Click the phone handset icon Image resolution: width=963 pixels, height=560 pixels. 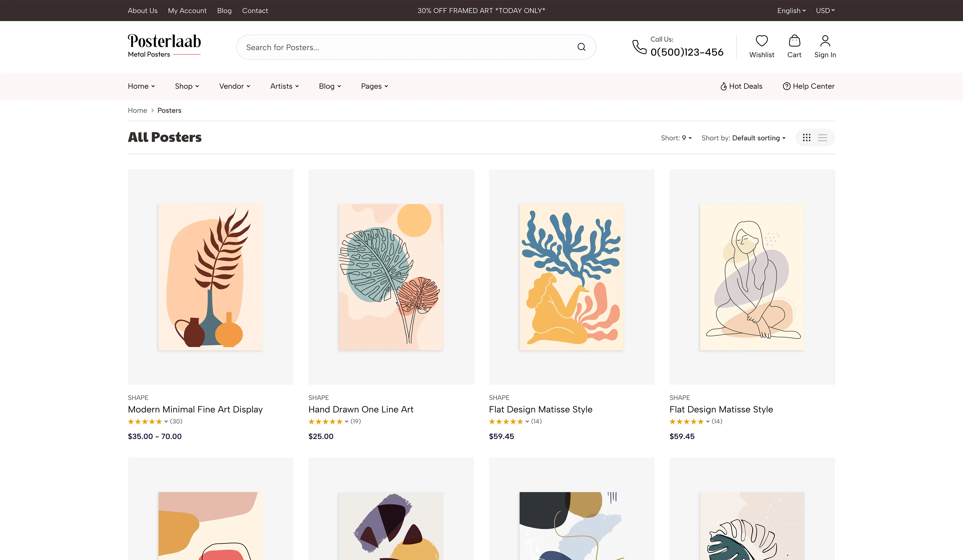pos(639,47)
